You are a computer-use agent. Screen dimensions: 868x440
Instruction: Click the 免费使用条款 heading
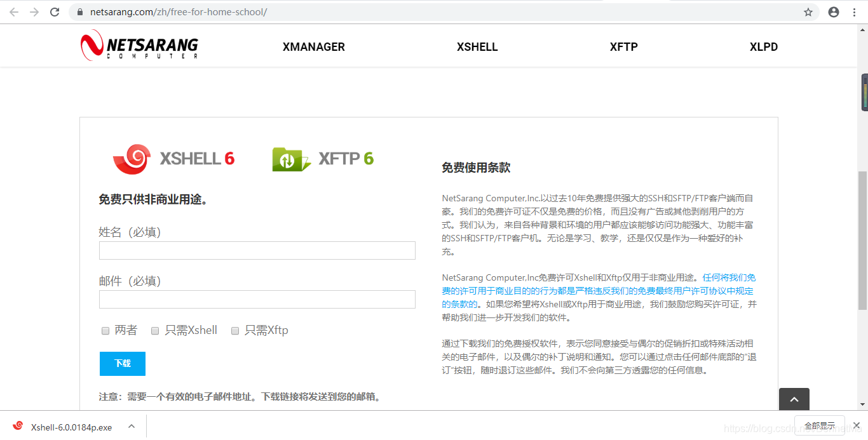click(476, 168)
